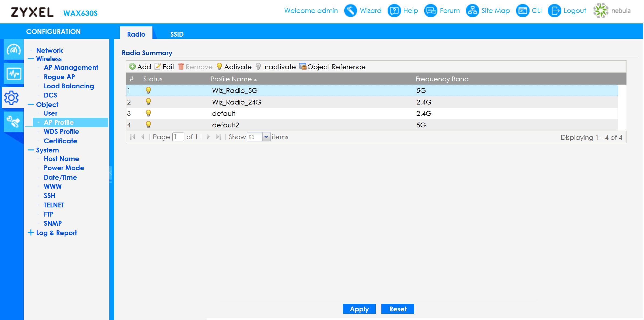The image size is (644, 320).
Task: Open the Monitor waveform sidebar icon
Action: [x=13, y=74]
